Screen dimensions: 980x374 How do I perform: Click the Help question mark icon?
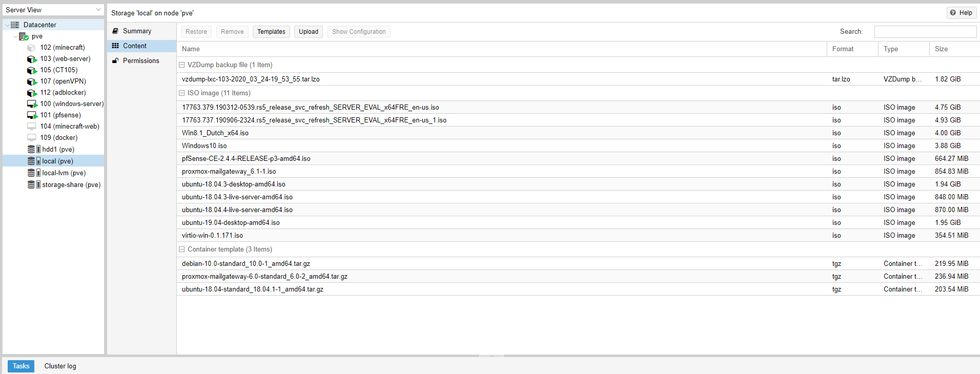pos(953,13)
